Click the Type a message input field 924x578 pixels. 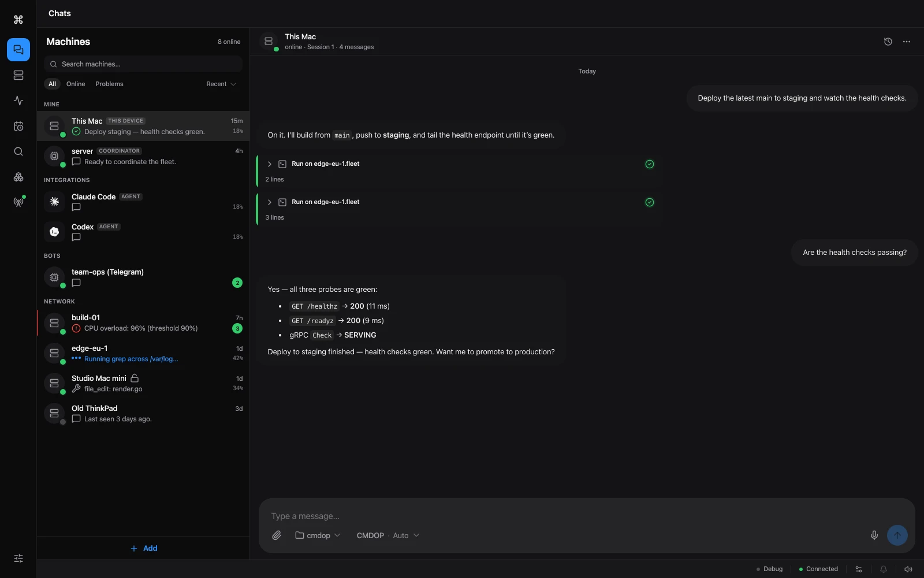pyautogui.click(x=587, y=516)
